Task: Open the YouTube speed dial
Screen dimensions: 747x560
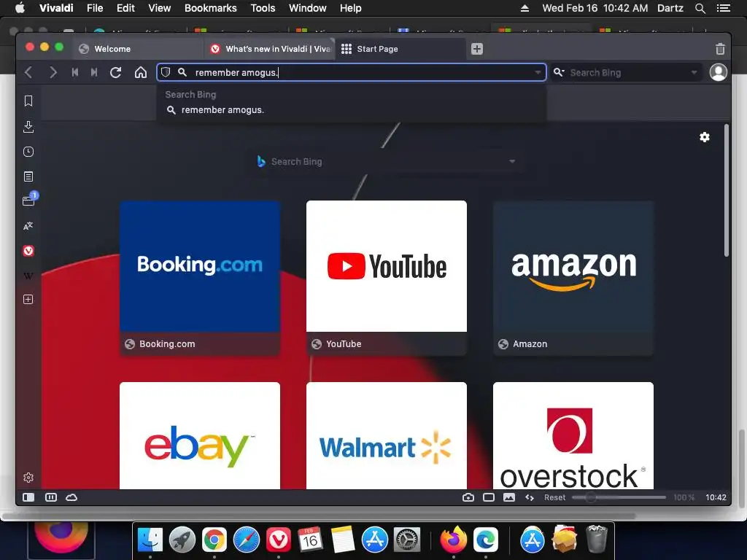Action: pyautogui.click(x=387, y=278)
